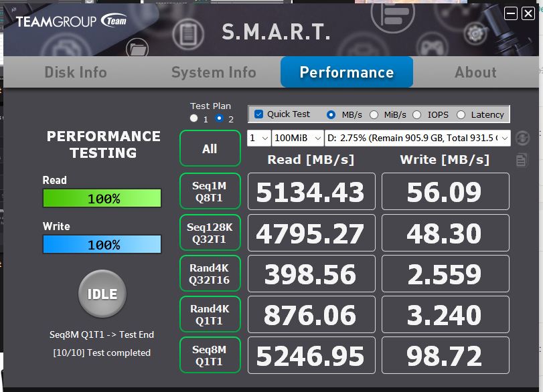Click the "Seq8M Q1T1 -> Test End" status line
Screen dimensions: 543x392
pyautogui.click(x=102, y=334)
